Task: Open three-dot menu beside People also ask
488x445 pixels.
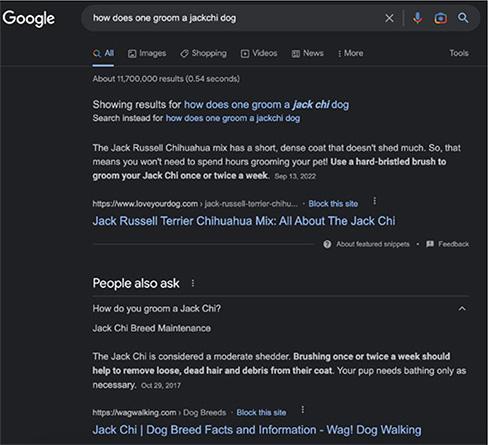Action: click(x=193, y=283)
